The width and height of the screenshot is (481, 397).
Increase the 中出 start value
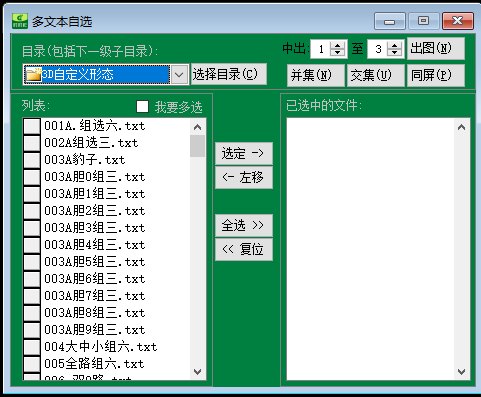[x=337, y=46]
